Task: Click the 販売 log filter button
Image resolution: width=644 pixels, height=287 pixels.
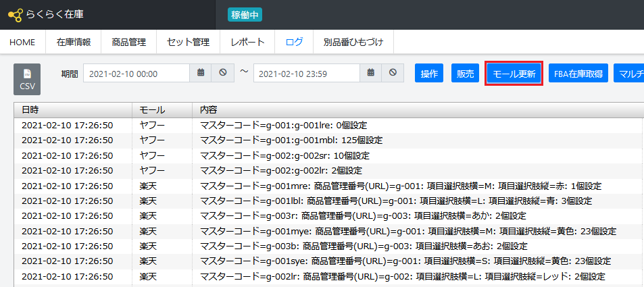Action: click(x=466, y=73)
